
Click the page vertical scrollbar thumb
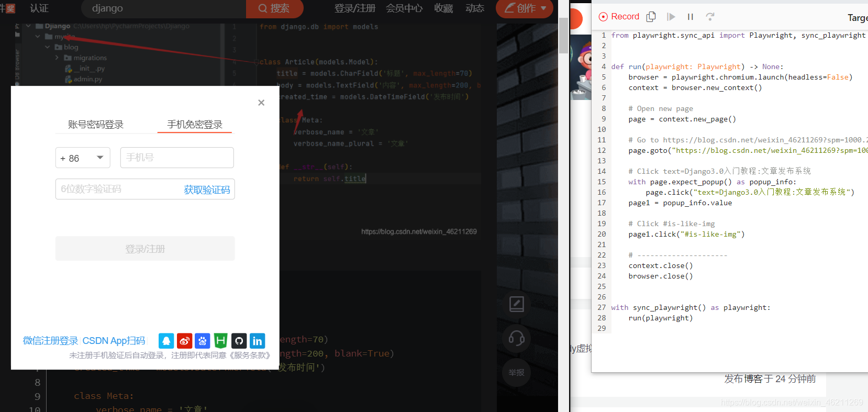563,36
